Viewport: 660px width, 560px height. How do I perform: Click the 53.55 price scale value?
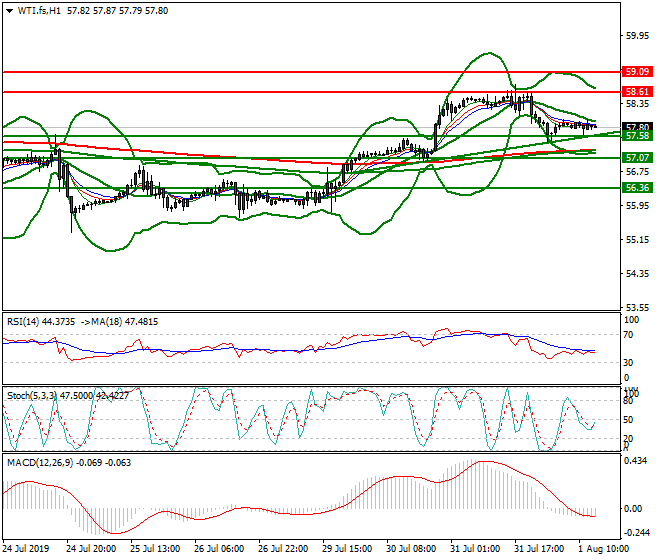pyautogui.click(x=637, y=307)
